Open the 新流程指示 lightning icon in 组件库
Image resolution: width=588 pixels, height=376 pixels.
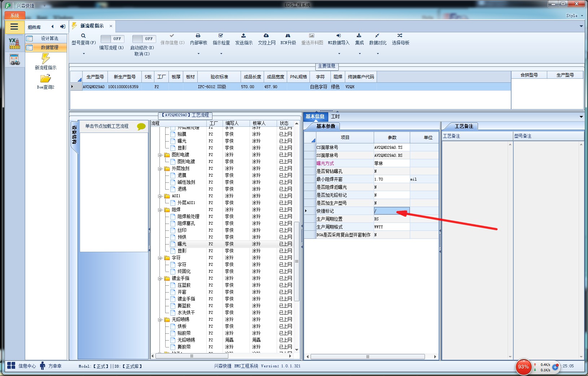point(45,58)
